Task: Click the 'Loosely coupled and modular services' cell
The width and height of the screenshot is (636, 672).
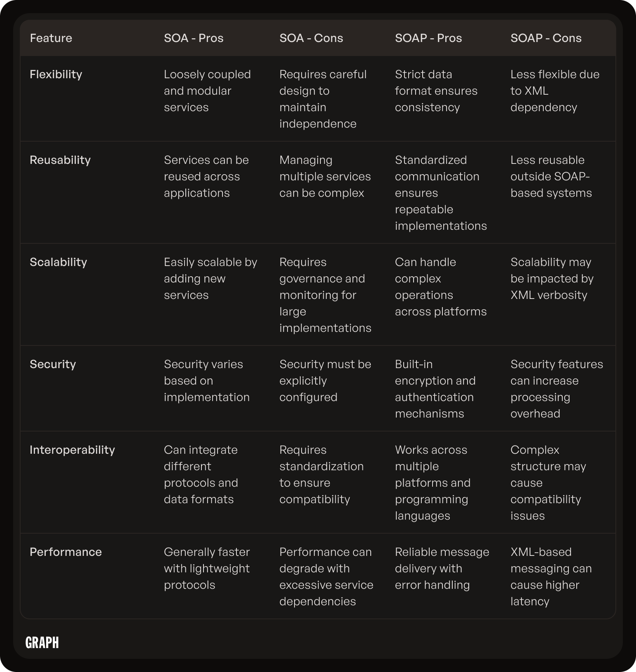Action: point(207,91)
